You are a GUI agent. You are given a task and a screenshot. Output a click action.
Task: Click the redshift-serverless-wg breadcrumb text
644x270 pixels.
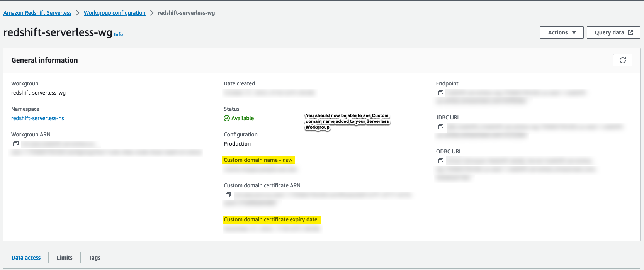(186, 13)
